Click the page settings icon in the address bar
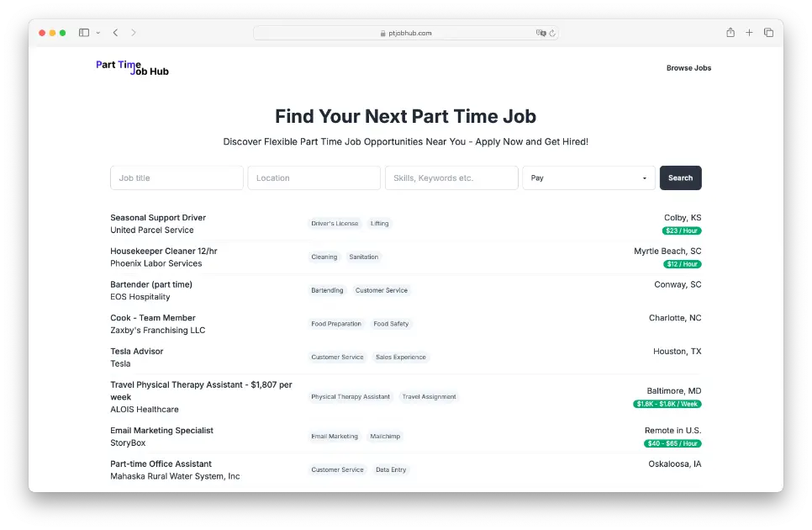This screenshot has width=812, height=530. click(x=541, y=32)
